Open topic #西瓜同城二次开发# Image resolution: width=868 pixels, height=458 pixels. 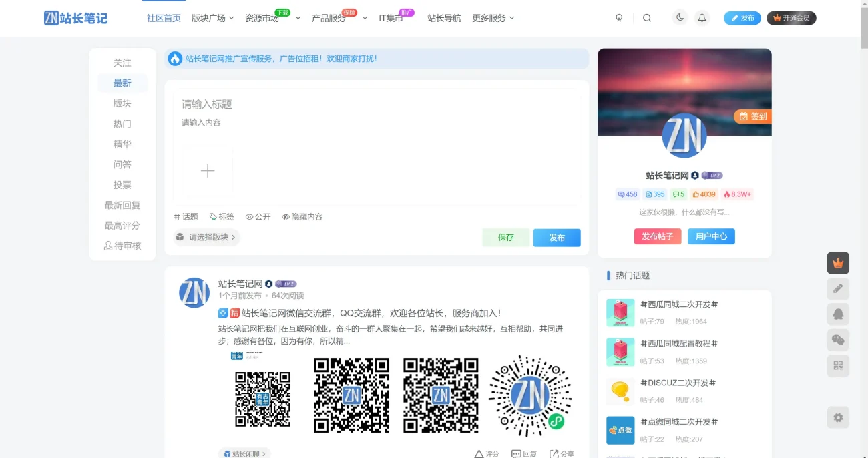coord(679,304)
